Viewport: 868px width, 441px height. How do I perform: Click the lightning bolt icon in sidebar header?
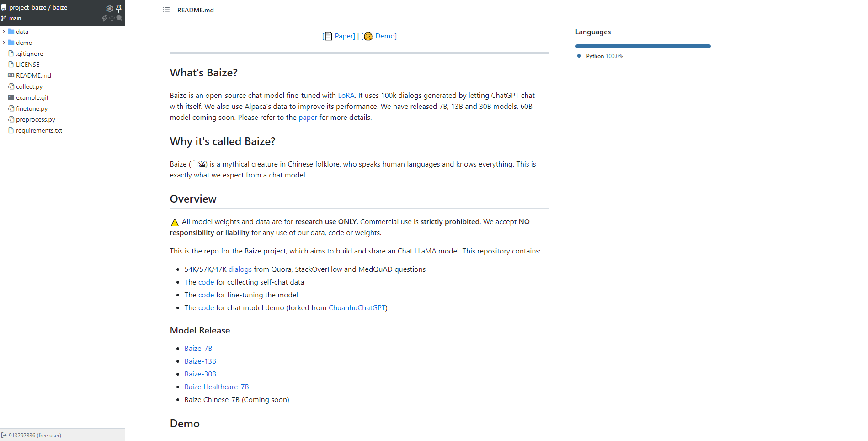105,18
